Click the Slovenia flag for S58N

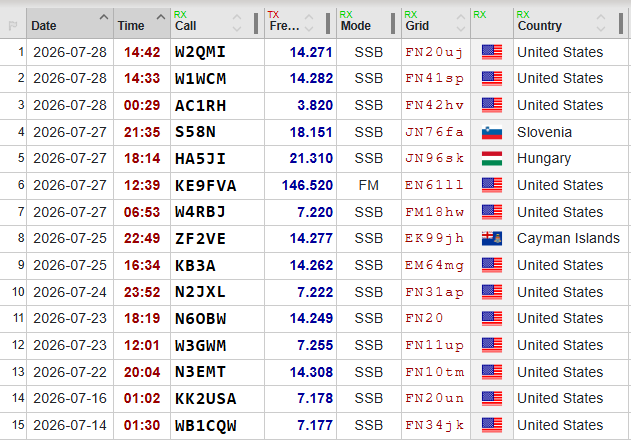click(x=492, y=132)
